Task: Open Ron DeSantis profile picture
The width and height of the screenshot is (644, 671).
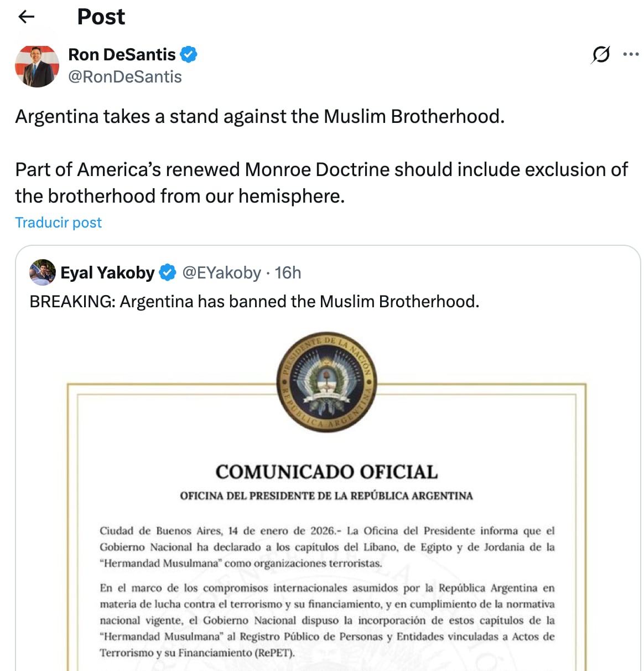Action: pyautogui.click(x=37, y=65)
